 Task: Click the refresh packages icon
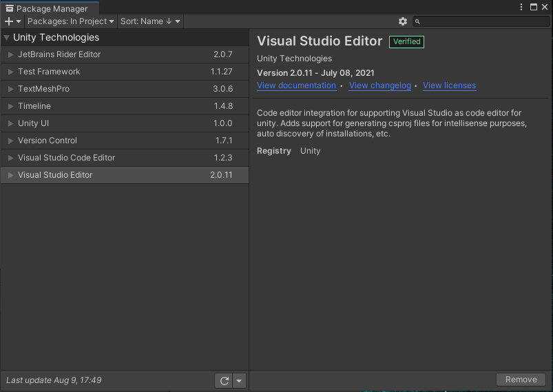tap(224, 380)
